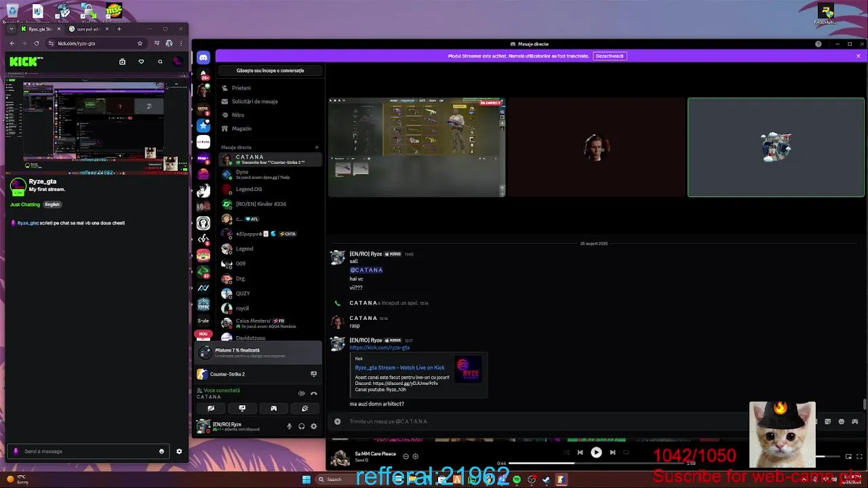This screenshot has height=488, width=868.
Task: Open the CATANA direct message conversation
Action: pyautogui.click(x=269, y=159)
